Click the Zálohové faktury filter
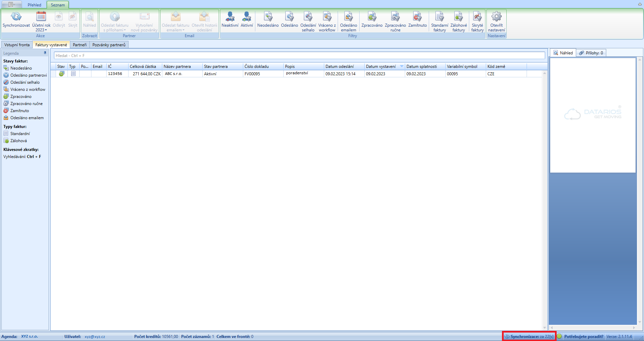Viewport: 644px width, 341px height. 458,17
